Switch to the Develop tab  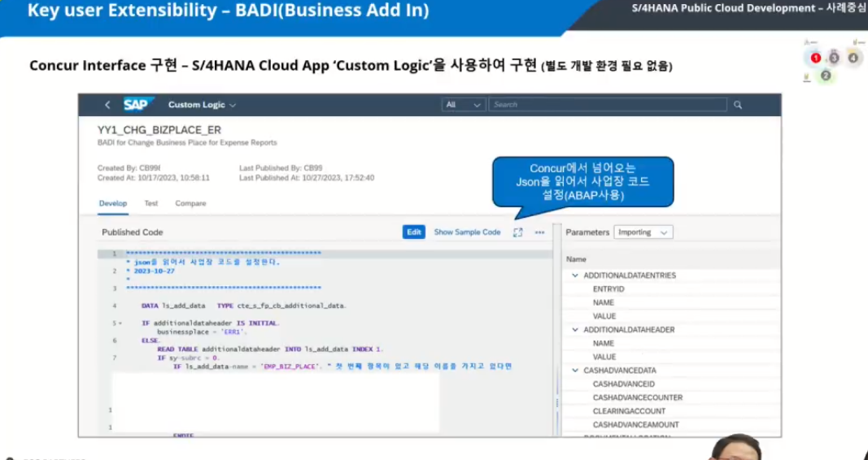coord(113,203)
